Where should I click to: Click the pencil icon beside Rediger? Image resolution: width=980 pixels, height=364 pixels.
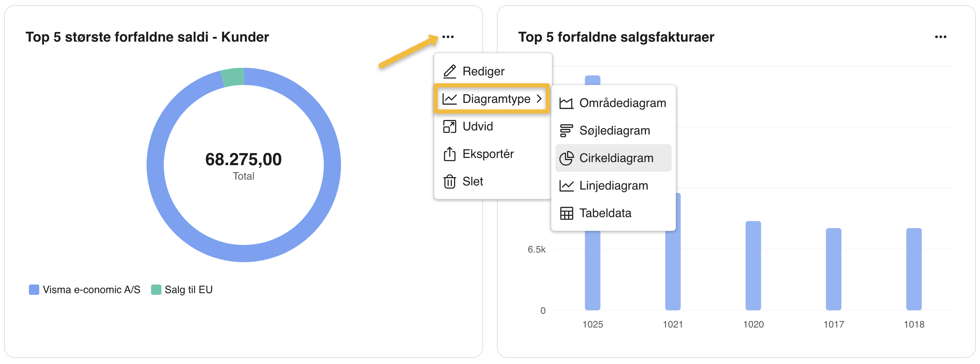point(450,72)
